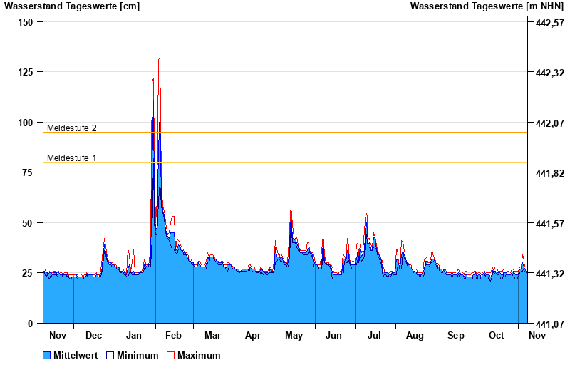Click the Meldestufe 2 threshold label

[x=71, y=128]
